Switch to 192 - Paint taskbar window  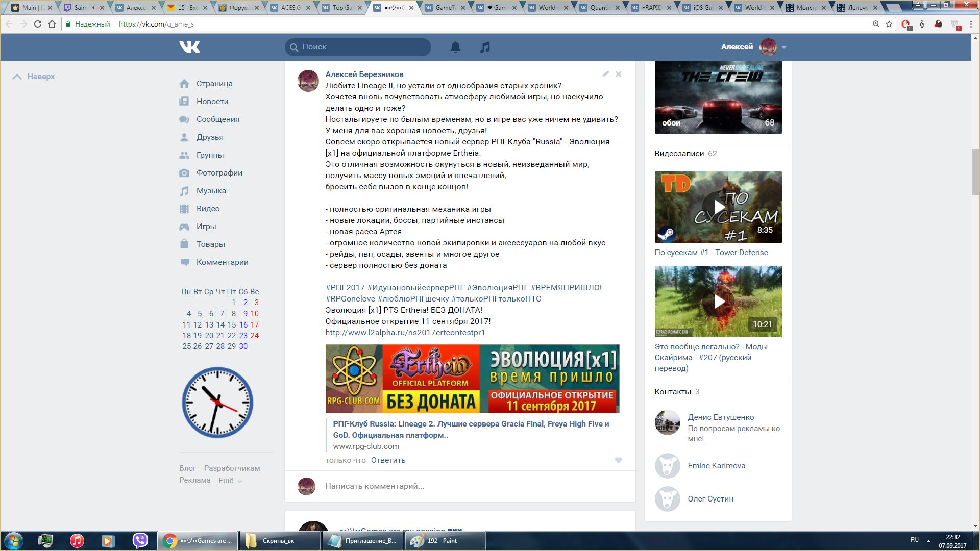445,541
